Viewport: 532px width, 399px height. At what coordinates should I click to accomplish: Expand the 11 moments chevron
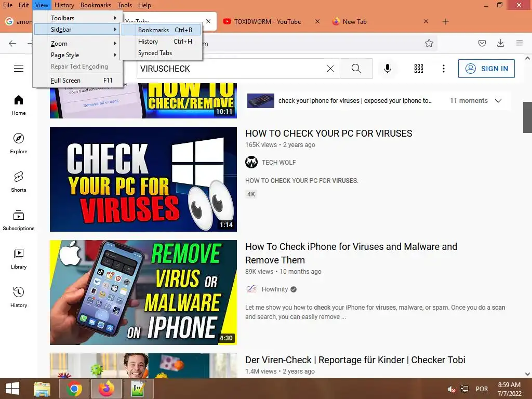click(x=498, y=101)
